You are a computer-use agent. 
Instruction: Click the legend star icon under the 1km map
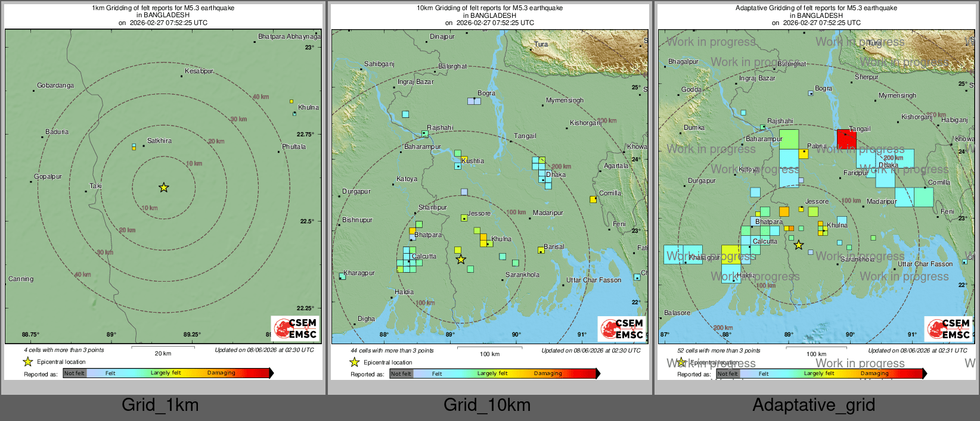[27, 361]
